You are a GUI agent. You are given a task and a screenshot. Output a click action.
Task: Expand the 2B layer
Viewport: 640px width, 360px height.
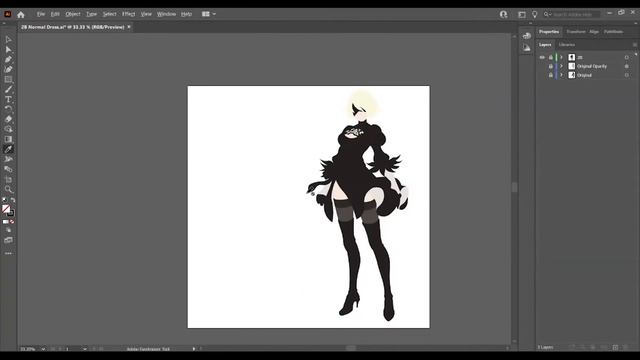tap(562, 57)
